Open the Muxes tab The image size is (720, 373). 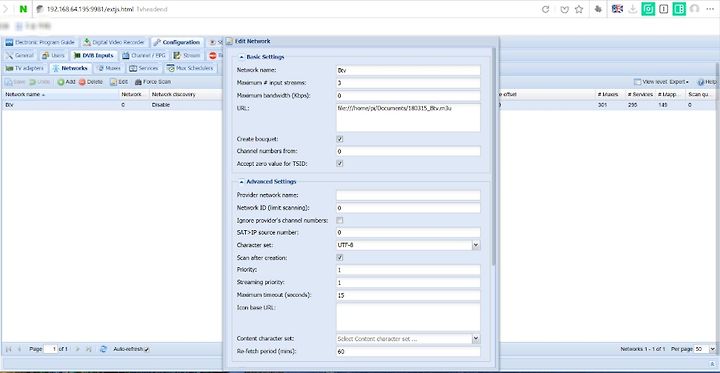coord(109,68)
